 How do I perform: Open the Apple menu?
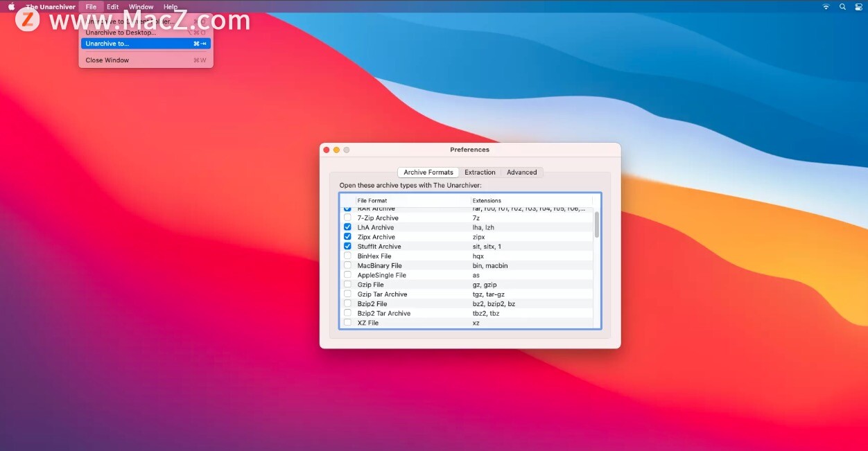11,7
